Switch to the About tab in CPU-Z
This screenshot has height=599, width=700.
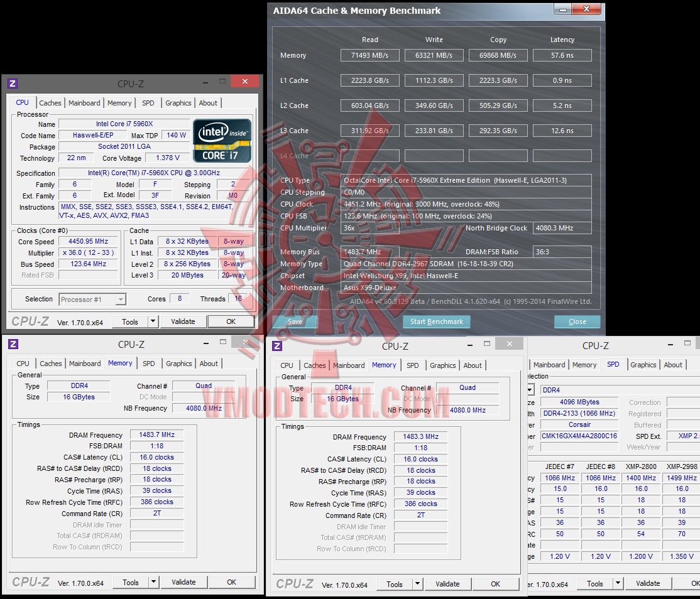tap(208, 102)
